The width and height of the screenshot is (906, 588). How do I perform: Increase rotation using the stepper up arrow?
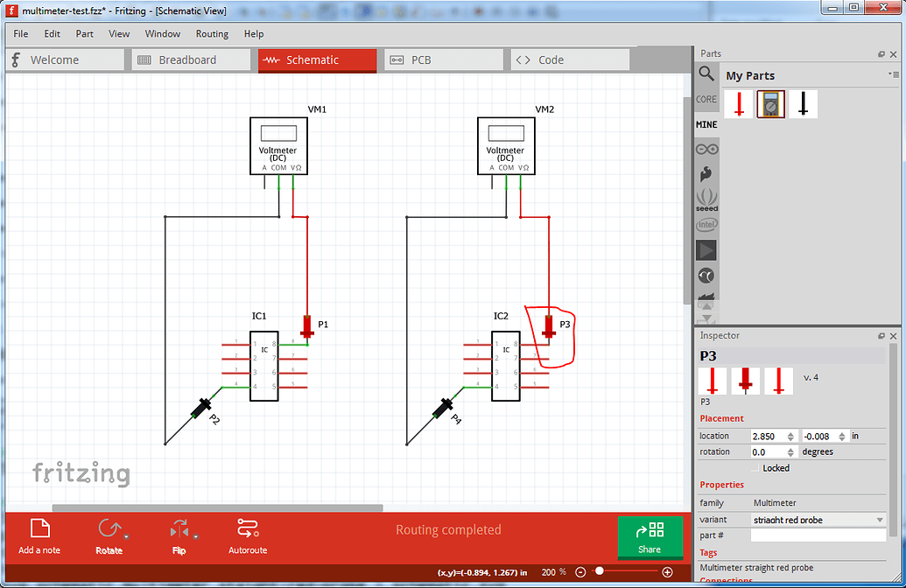792,448
